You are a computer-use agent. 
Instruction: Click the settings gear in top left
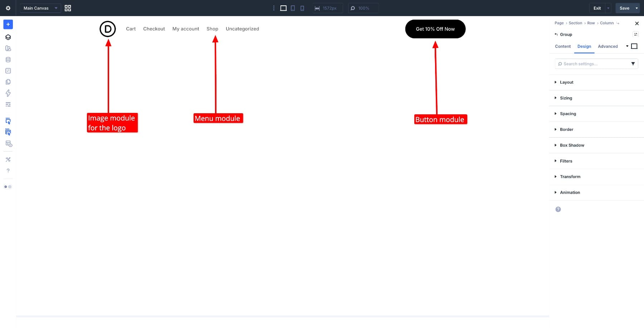[x=8, y=8]
